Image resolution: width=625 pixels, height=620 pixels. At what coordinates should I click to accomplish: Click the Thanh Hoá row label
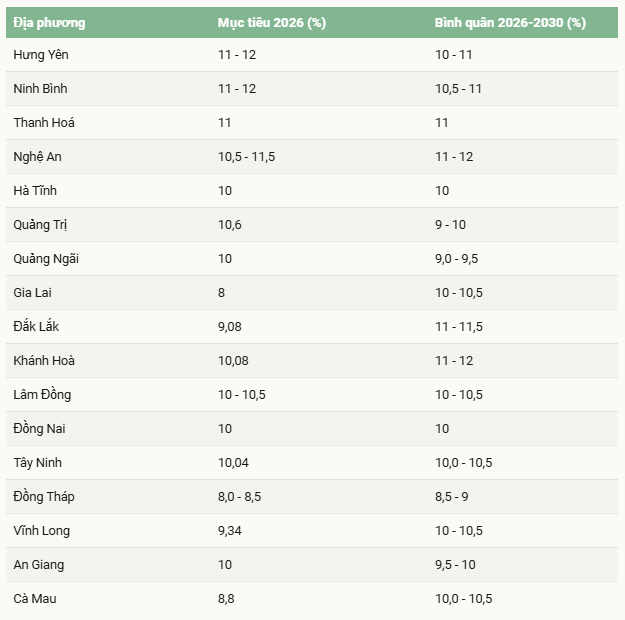pos(44,123)
